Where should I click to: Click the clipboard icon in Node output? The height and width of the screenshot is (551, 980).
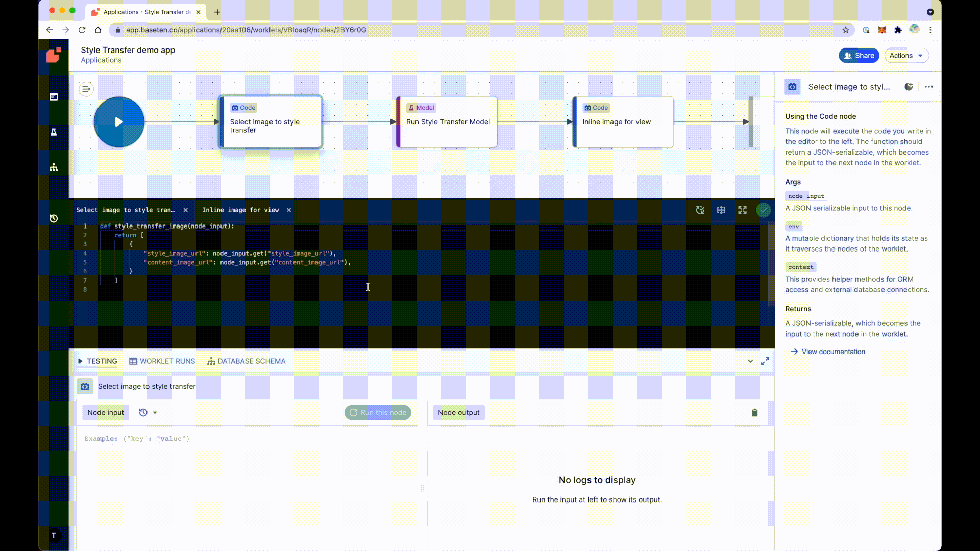pyautogui.click(x=754, y=413)
